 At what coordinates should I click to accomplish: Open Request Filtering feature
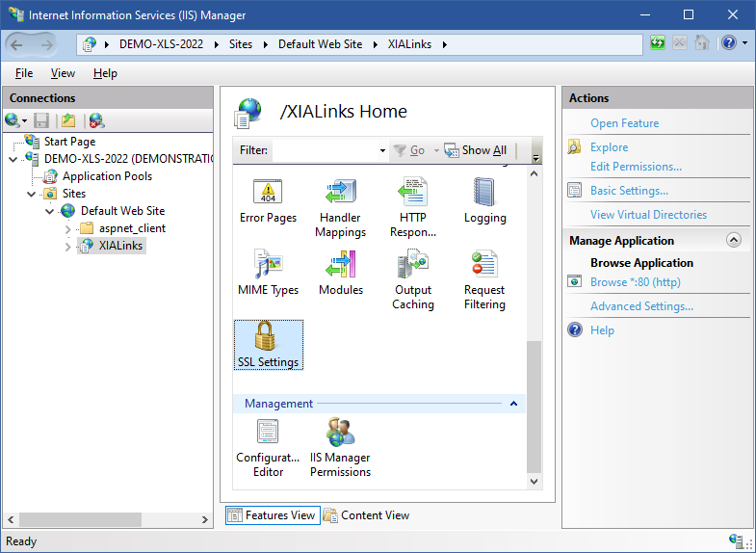[x=484, y=280]
